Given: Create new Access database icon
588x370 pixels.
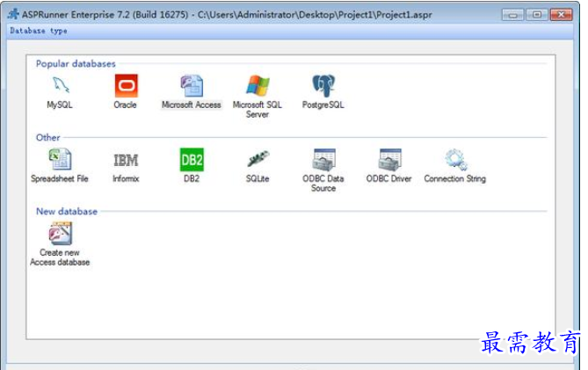Looking at the screenshot, I should (x=60, y=233).
